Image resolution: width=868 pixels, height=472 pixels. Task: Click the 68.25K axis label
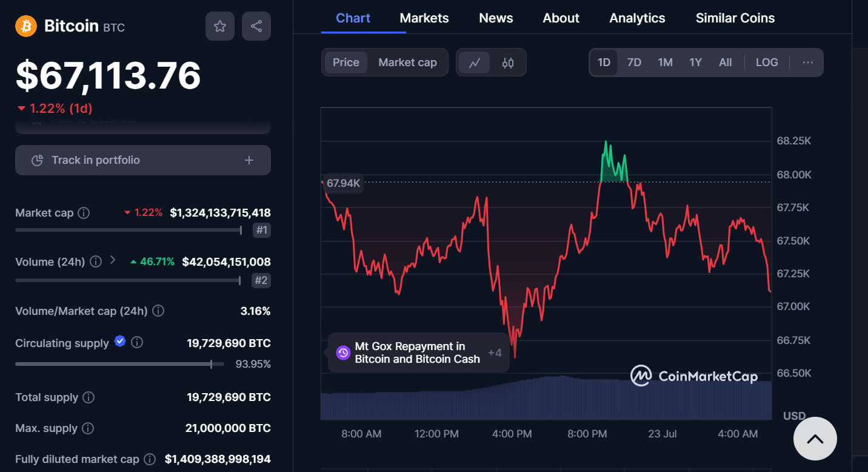(x=793, y=141)
